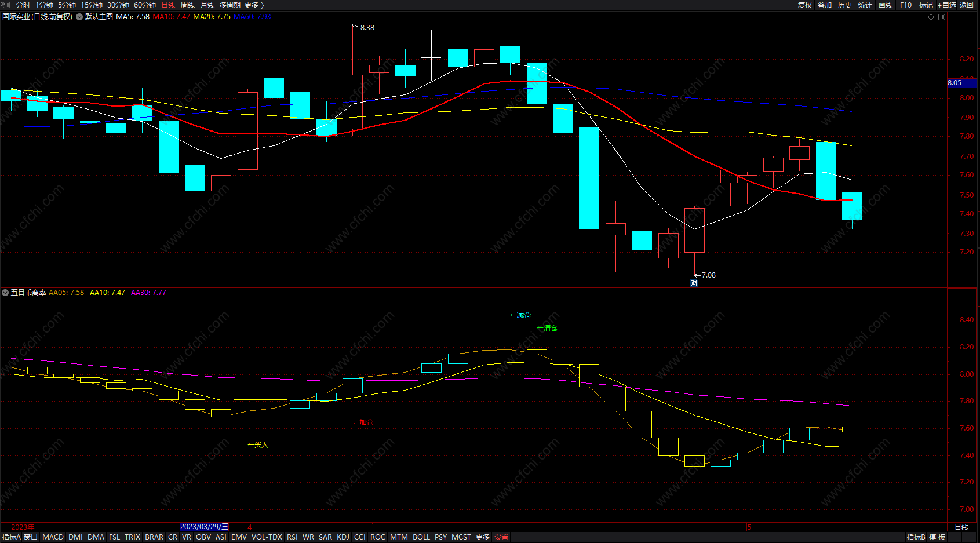The height and width of the screenshot is (543, 980).
Task: Select the CCI indicator
Action: coord(360,537)
